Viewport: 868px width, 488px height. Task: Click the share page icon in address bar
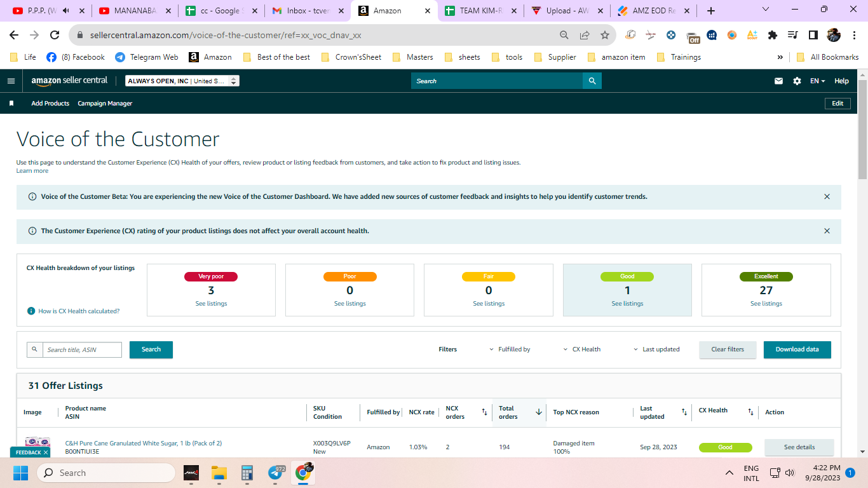point(585,35)
